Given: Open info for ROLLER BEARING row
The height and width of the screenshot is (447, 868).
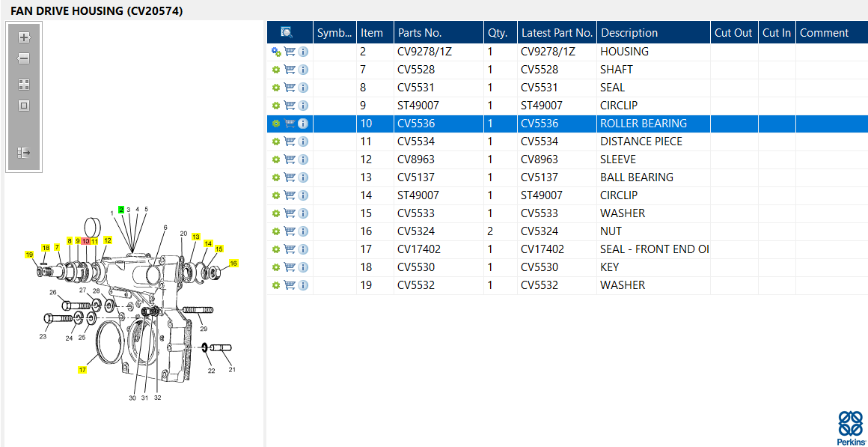Looking at the screenshot, I should tap(303, 124).
